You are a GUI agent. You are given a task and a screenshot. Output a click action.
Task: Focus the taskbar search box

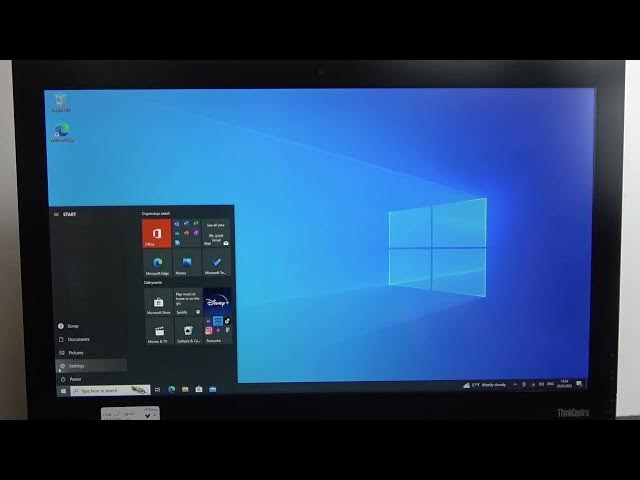[x=110, y=391]
